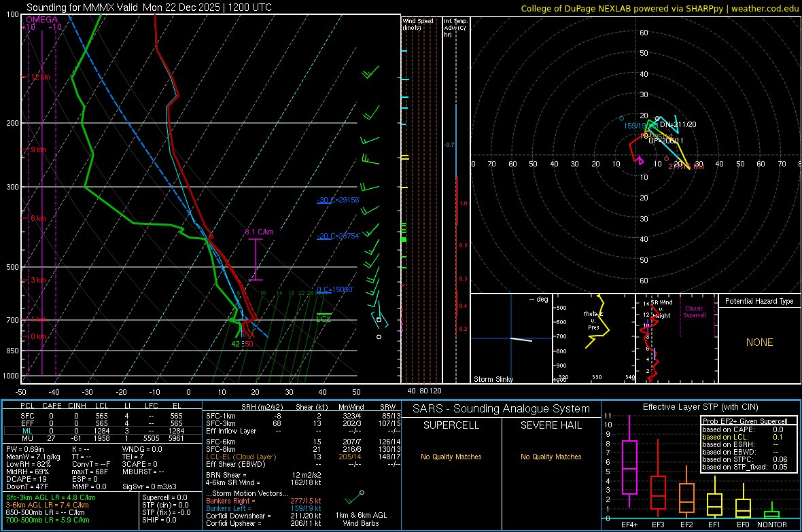Click the 'Potential Hazard Type' header
Screen dimensions: 802x532
[x=760, y=301]
